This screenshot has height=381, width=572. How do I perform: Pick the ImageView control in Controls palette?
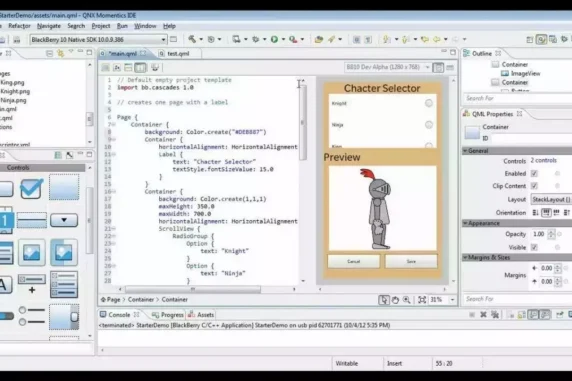pos(32,253)
